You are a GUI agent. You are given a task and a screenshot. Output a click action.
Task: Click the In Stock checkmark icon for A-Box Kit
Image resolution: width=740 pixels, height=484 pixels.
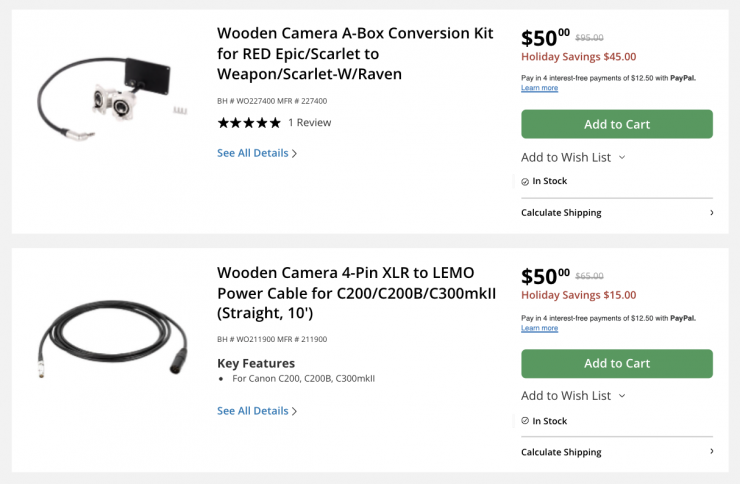[525, 182]
